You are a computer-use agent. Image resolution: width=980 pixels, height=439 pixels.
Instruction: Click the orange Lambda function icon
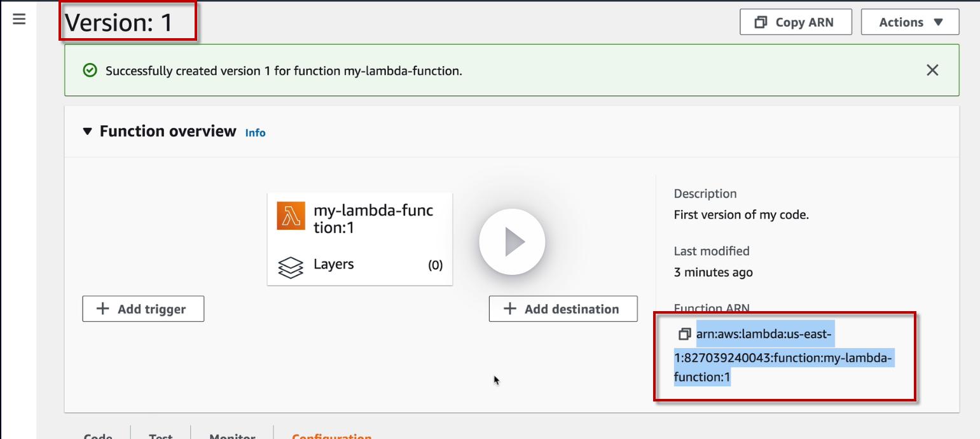[x=291, y=215]
